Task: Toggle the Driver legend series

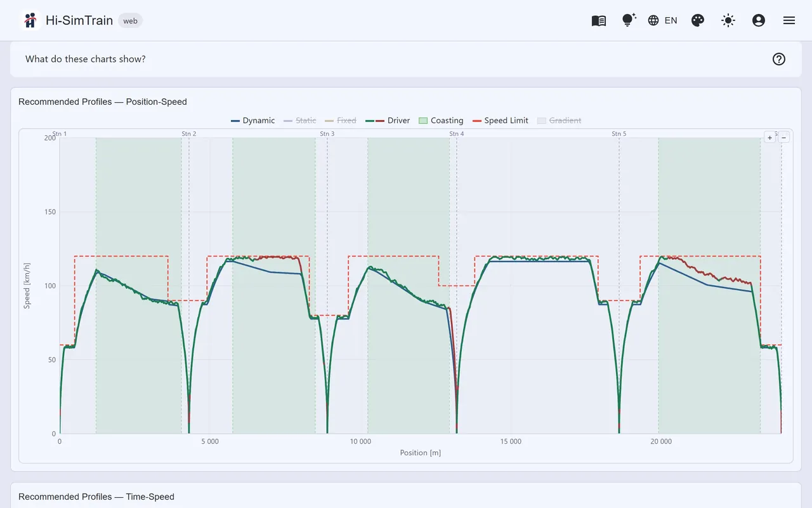Action: click(388, 121)
